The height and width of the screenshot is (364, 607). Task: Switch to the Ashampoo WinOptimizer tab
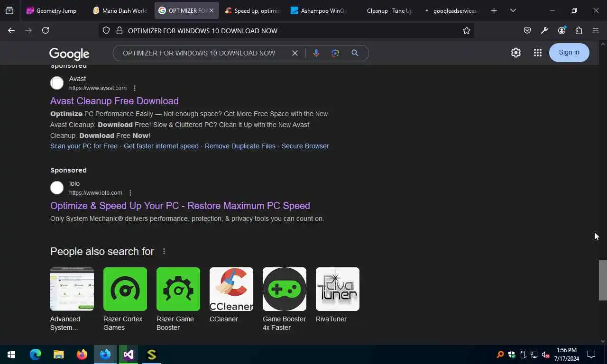(318, 10)
